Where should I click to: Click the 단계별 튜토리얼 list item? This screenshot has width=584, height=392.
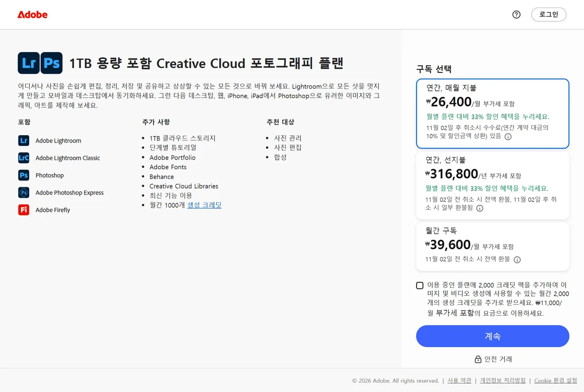click(173, 147)
